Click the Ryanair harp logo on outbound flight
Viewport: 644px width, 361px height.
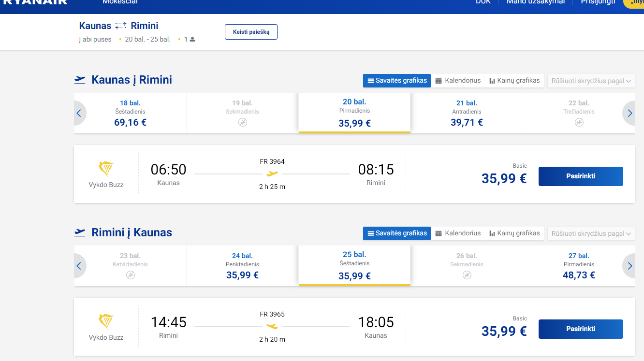[106, 169]
